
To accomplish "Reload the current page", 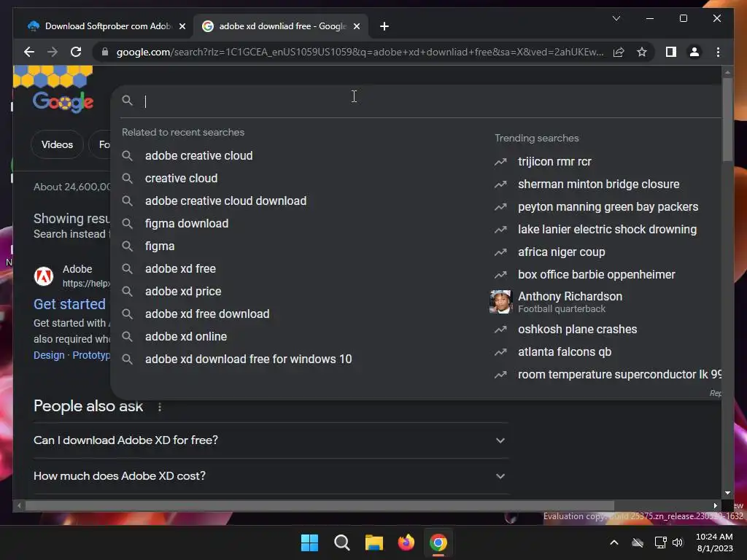I will tap(76, 52).
